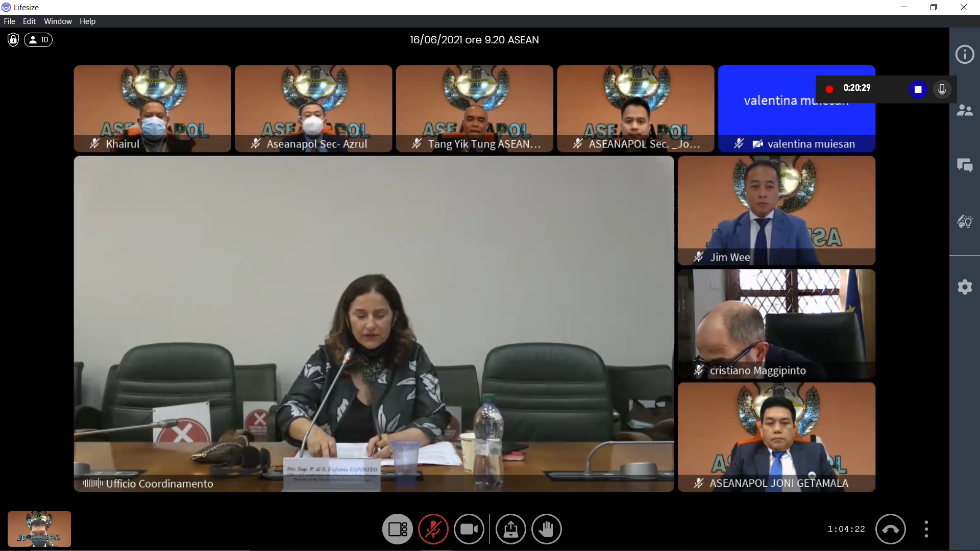Expand the 10 participants counter
The image size is (980, 551).
[38, 40]
